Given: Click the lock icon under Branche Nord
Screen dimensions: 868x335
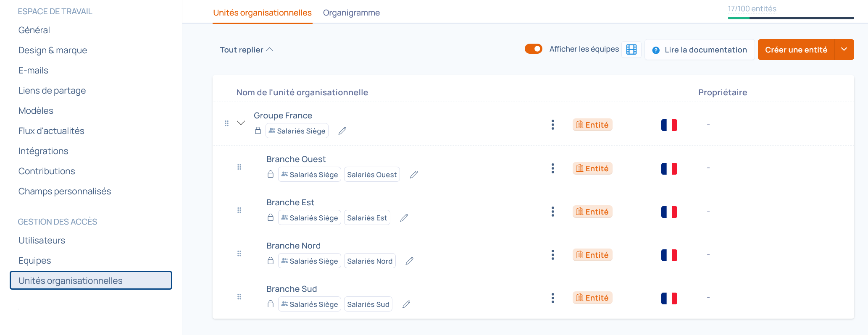Looking at the screenshot, I should (271, 261).
